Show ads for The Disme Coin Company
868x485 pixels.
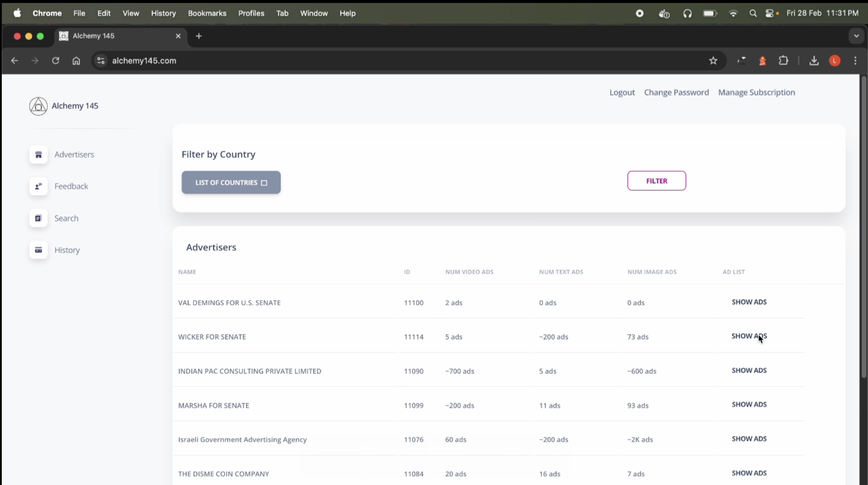[x=749, y=473]
